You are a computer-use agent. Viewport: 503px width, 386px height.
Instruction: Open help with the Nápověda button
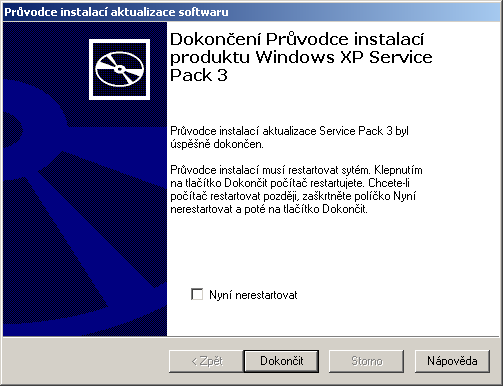point(452,361)
